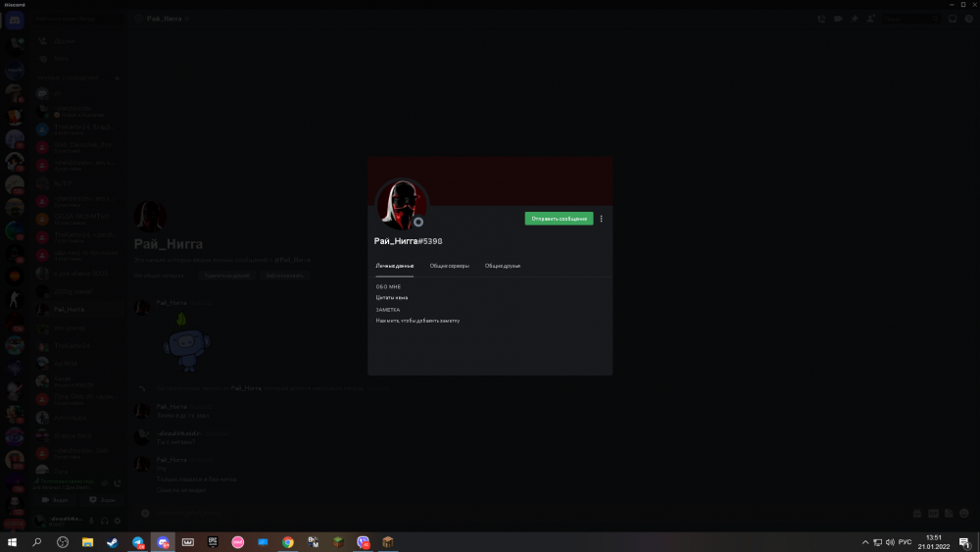Open File Explorer from taskbar
Image resolution: width=980 pixels, height=552 pixels.
point(87,542)
